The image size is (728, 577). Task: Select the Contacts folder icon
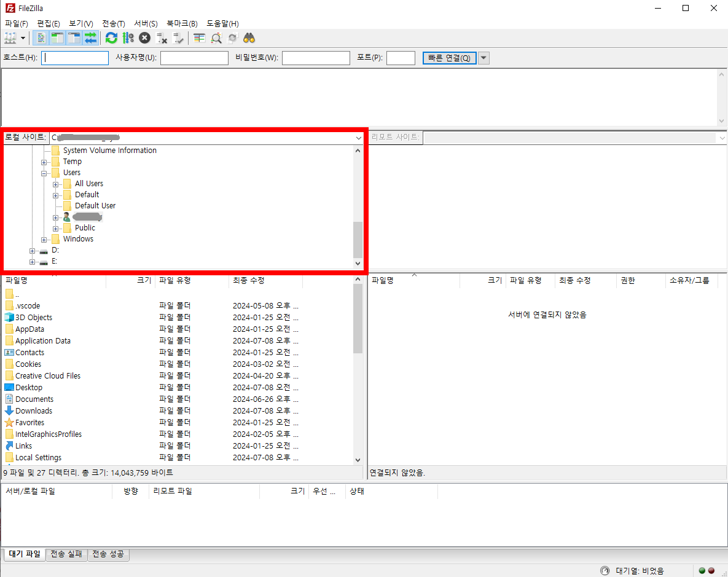point(9,353)
